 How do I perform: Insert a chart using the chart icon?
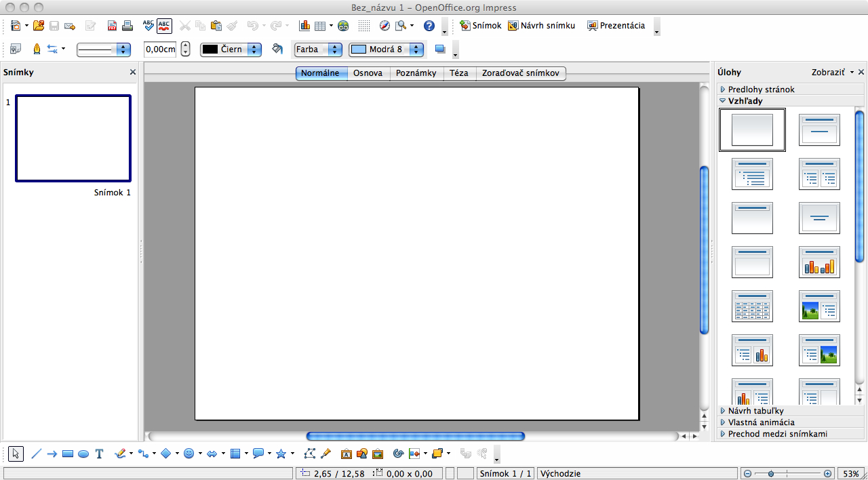tap(304, 26)
